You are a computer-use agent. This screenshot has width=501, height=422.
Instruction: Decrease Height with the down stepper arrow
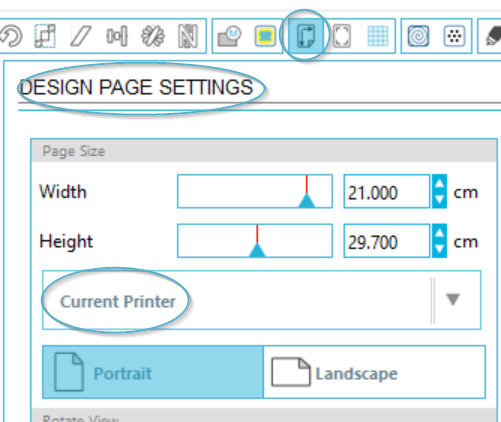point(439,249)
